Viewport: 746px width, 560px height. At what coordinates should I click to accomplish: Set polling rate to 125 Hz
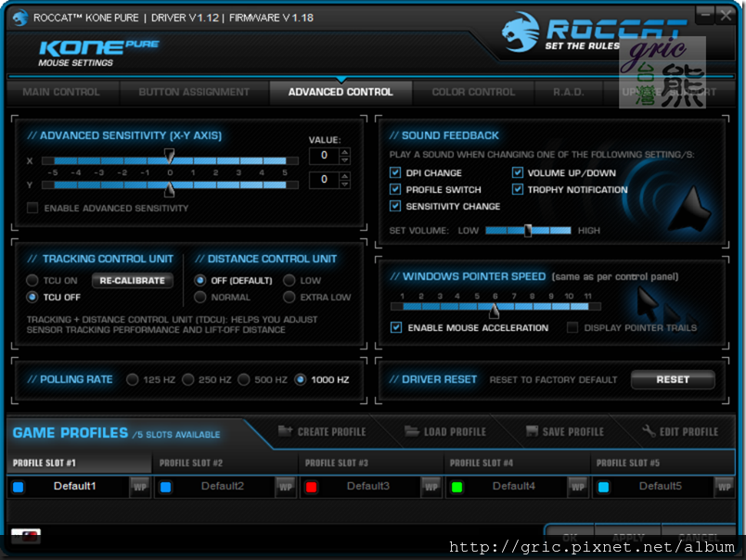pos(133,379)
